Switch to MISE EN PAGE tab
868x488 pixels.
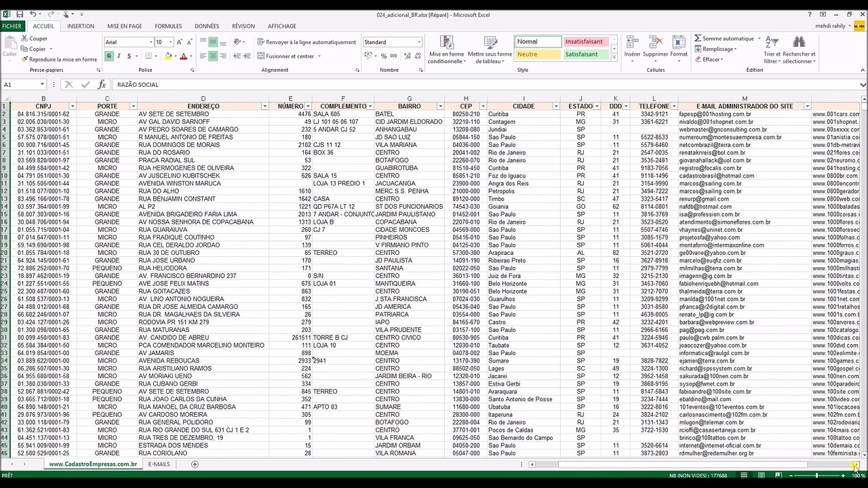[x=125, y=26]
